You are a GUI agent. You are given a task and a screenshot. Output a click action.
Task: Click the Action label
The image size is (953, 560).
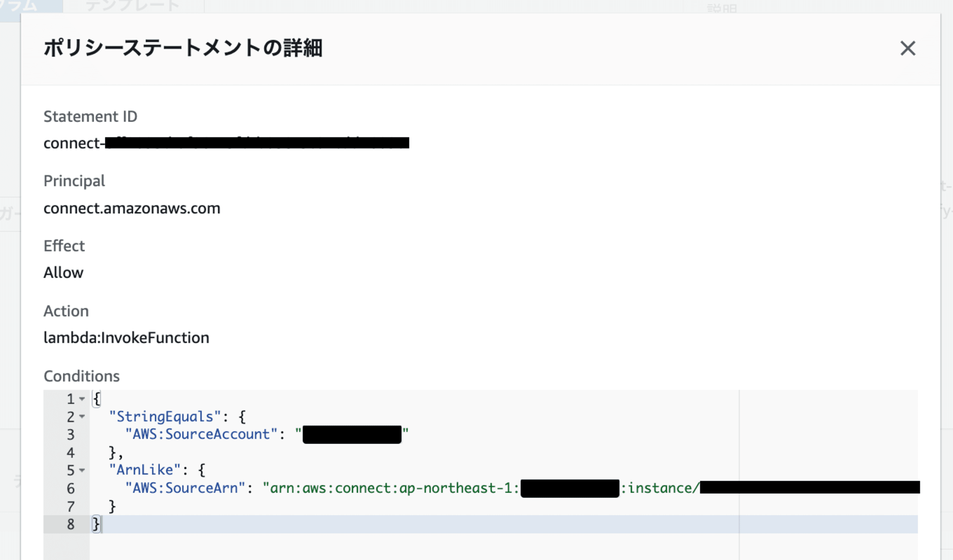pyautogui.click(x=66, y=311)
